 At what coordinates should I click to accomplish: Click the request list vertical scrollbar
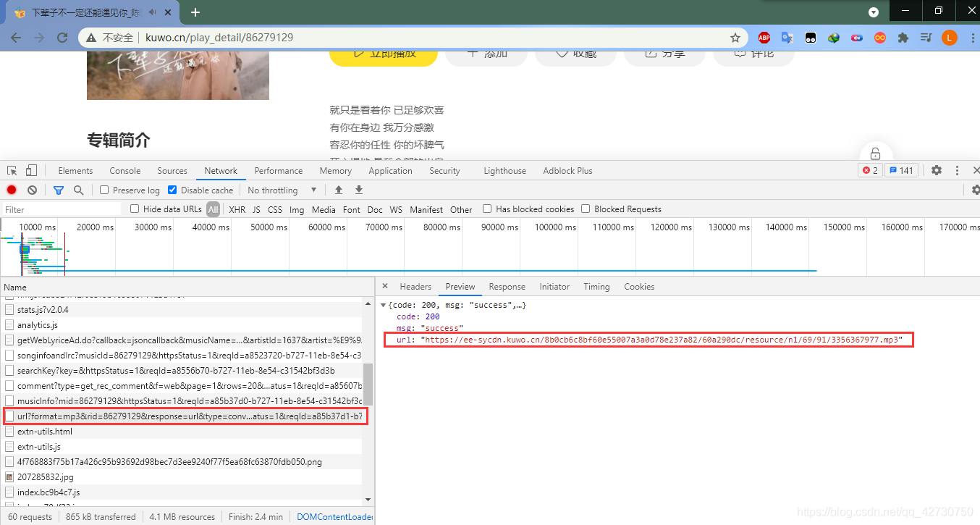(x=368, y=385)
